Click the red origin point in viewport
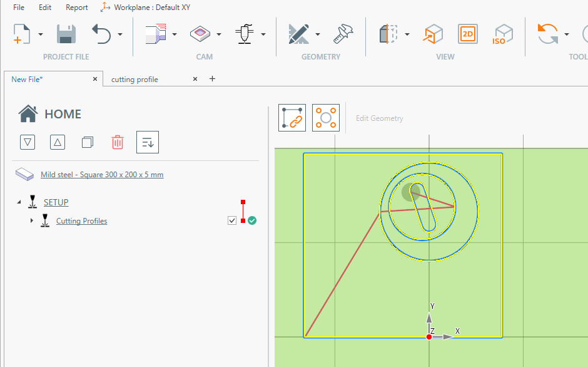 (x=429, y=337)
